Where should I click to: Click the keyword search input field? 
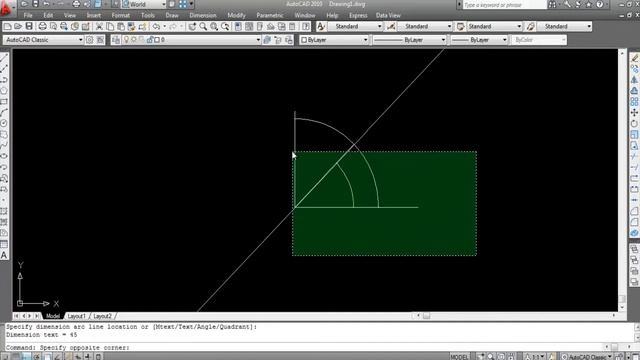504,5
